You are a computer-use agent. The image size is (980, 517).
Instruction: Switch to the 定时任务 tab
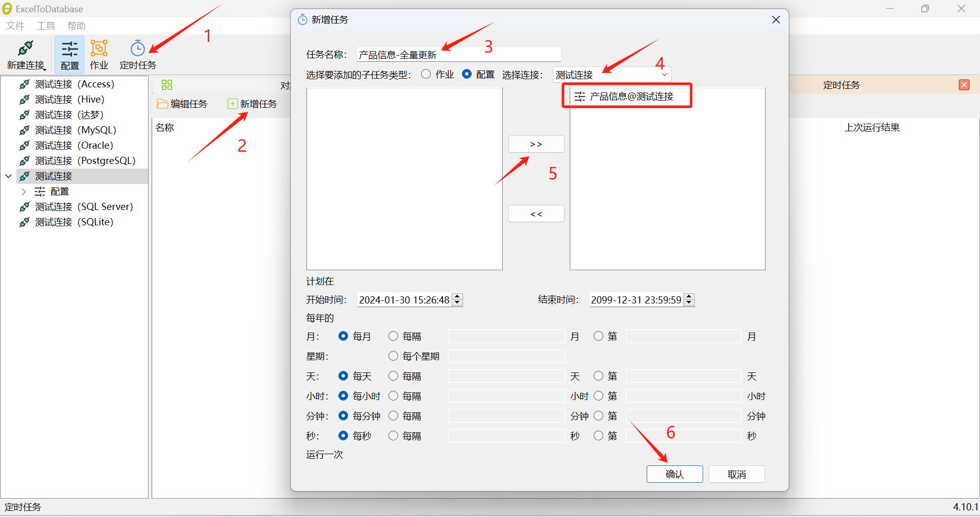(x=841, y=85)
